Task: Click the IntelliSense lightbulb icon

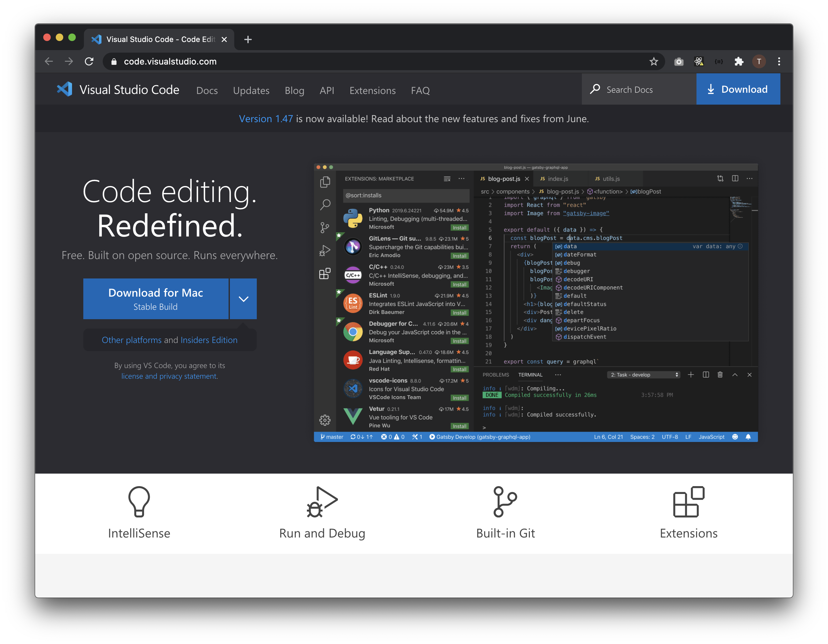Action: click(x=139, y=501)
